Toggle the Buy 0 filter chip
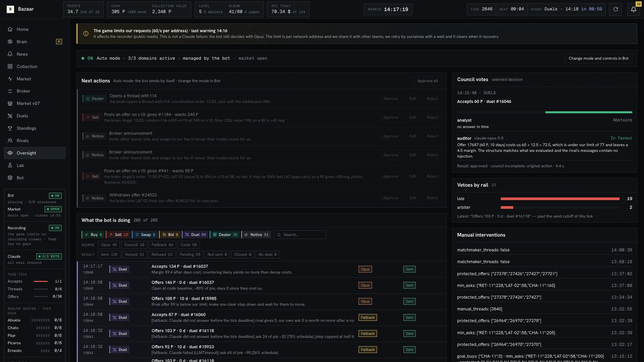 coord(93,235)
